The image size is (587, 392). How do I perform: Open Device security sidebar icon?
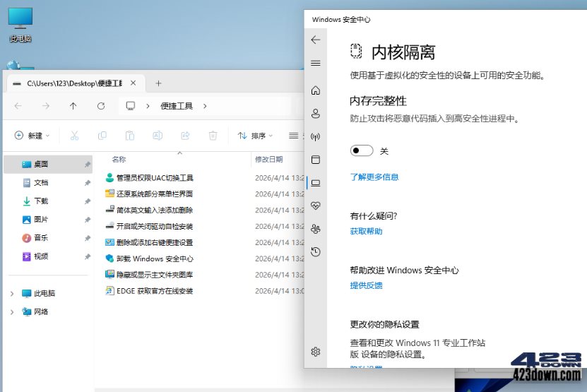(316, 183)
